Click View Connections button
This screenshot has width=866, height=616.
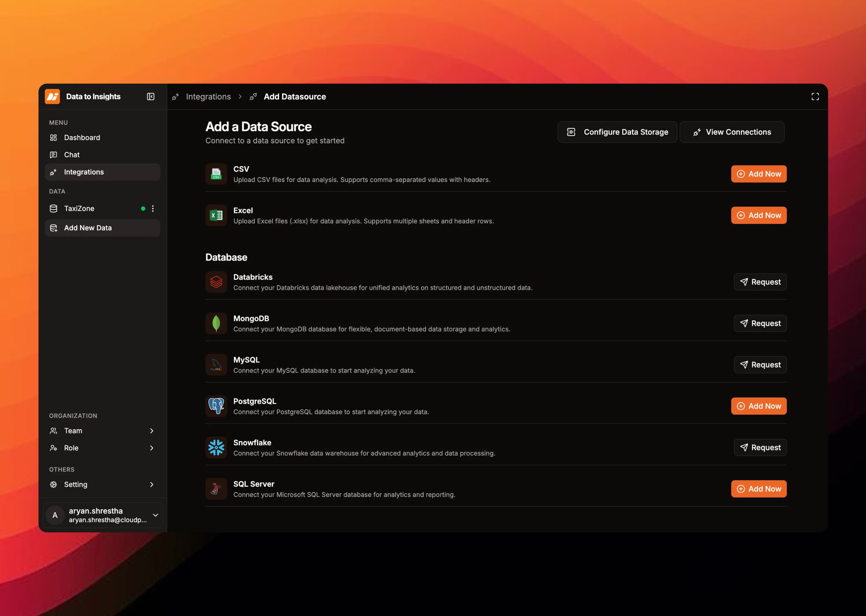(732, 132)
